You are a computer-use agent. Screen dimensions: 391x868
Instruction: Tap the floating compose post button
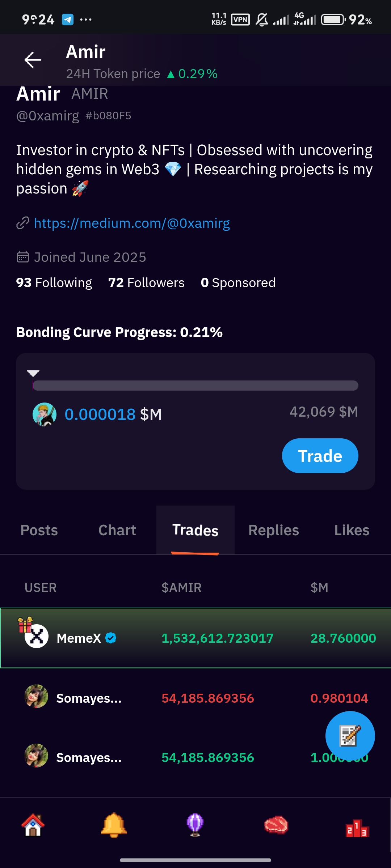coord(350,736)
